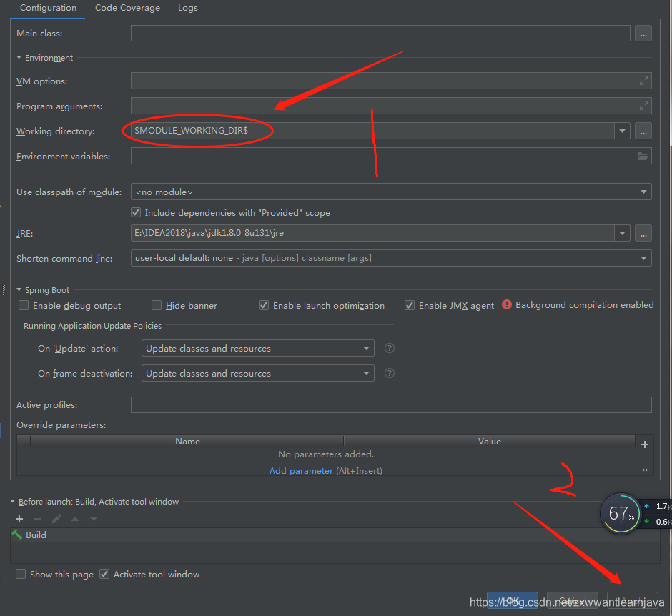Open the JRE dropdown arrow
The height and width of the screenshot is (616, 672).
[622, 233]
